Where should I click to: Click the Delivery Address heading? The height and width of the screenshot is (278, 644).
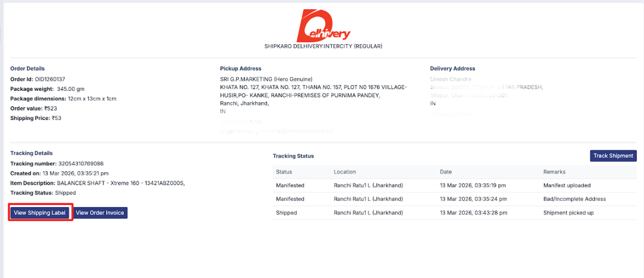coord(452,69)
